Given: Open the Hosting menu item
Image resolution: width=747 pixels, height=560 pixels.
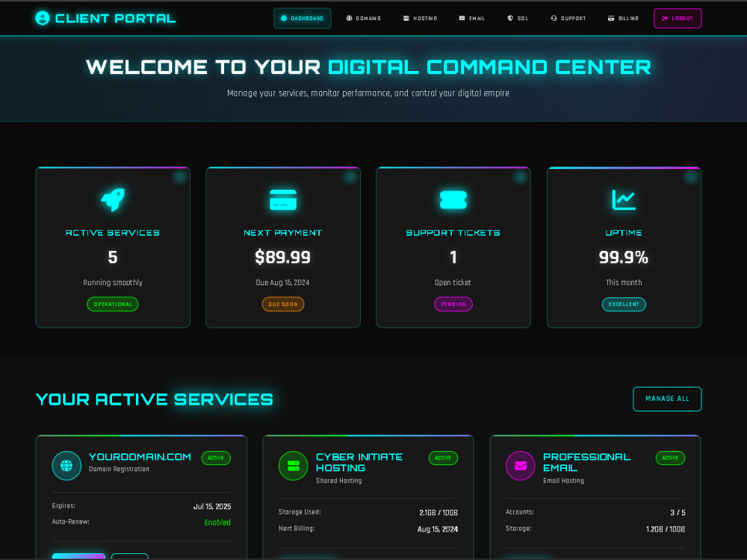Looking at the screenshot, I should point(420,18).
